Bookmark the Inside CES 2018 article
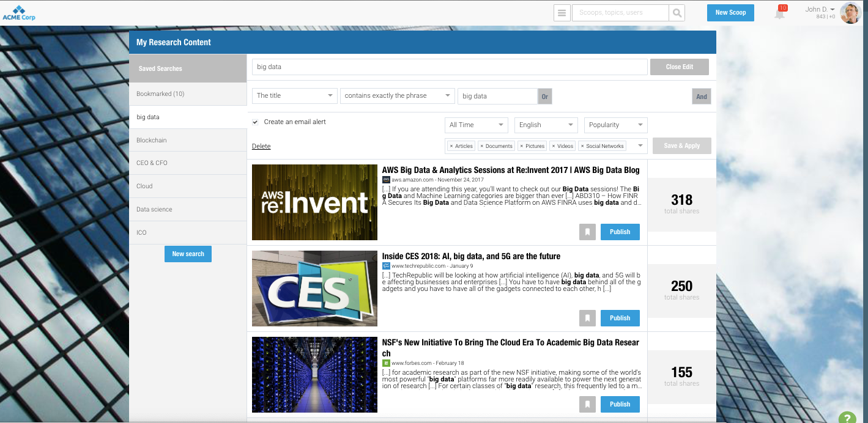The height and width of the screenshot is (423, 868). pyautogui.click(x=587, y=318)
